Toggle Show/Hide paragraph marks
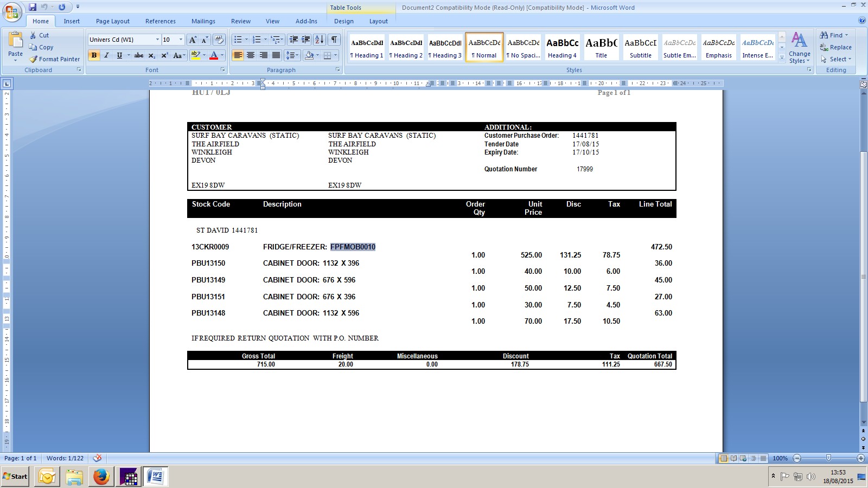The image size is (868, 488). [x=334, y=40]
